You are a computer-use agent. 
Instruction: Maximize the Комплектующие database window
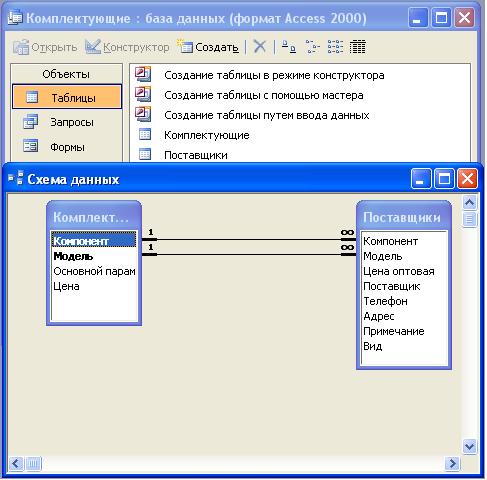click(441, 18)
